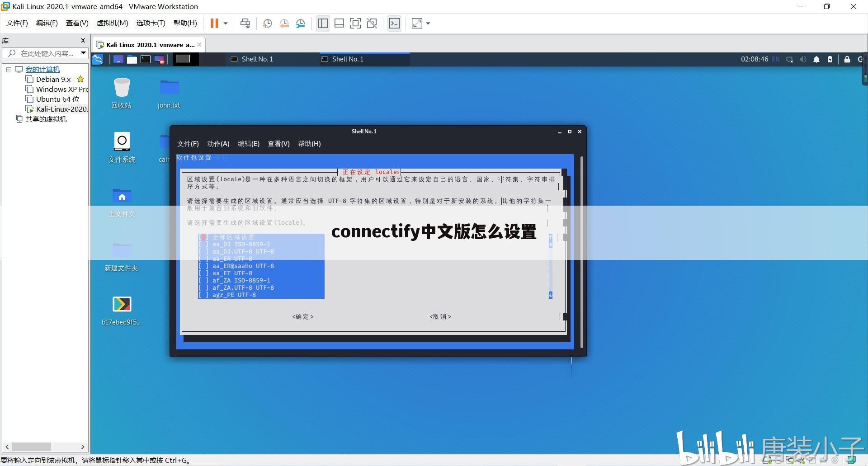Image resolution: width=868 pixels, height=466 pixels.
Task: Check the aa_DJ ISO-8859-1 locale box
Action: point(203,244)
